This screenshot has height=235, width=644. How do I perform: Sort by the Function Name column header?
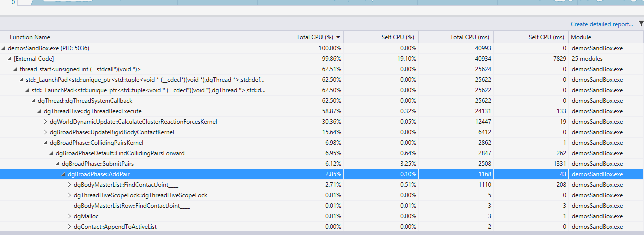[x=30, y=37]
